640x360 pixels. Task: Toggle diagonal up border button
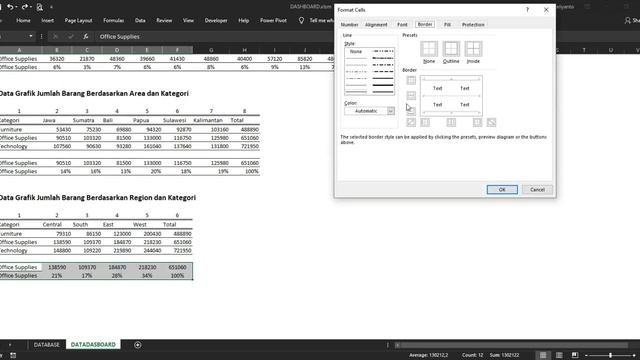[x=411, y=122]
